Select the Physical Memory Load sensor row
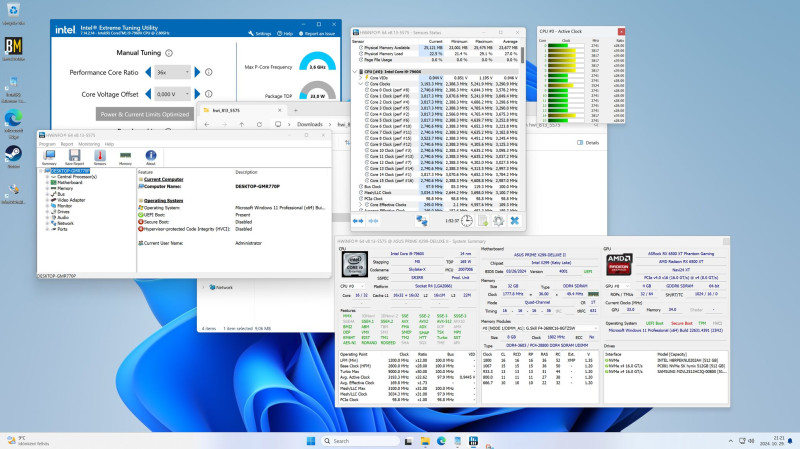Image resolution: width=800 pixels, height=449 pixels. [436, 54]
